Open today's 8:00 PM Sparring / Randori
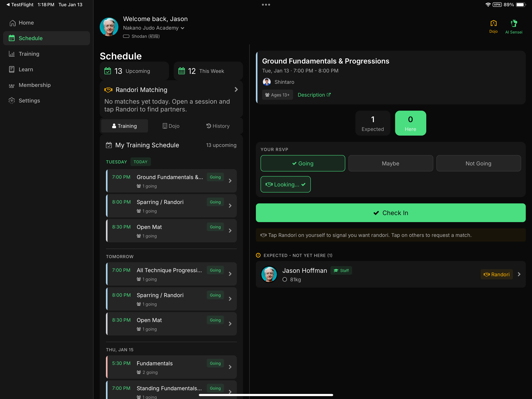532x399 pixels. tap(171, 206)
